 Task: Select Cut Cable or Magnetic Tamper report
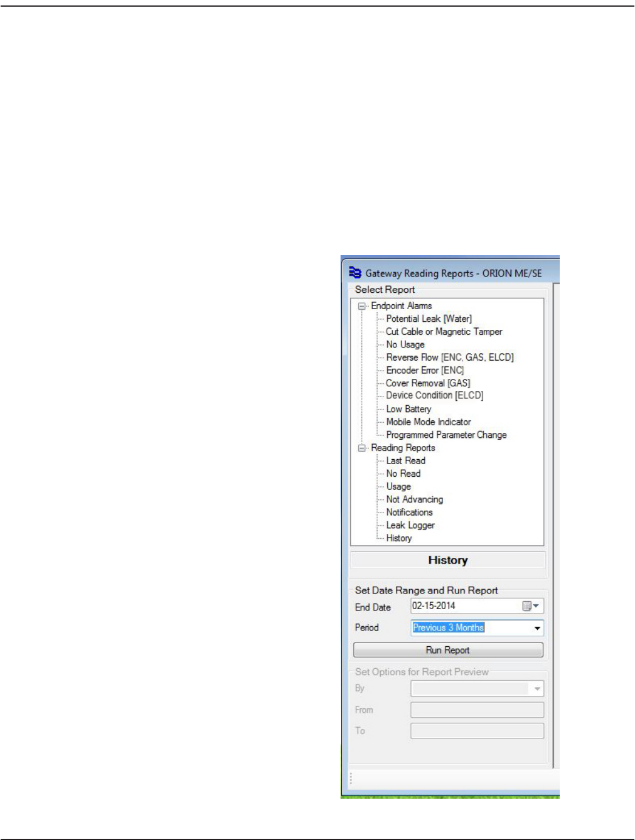(444, 332)
